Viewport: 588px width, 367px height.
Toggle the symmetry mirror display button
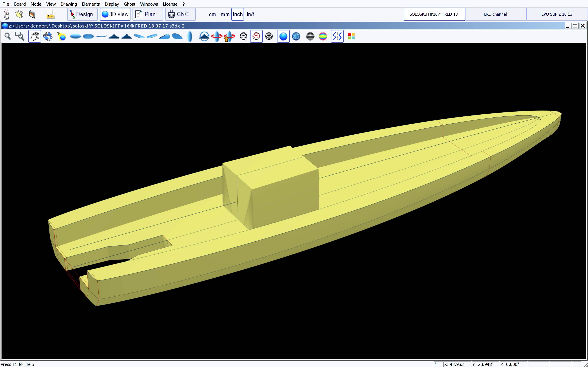tap(337, 36)
